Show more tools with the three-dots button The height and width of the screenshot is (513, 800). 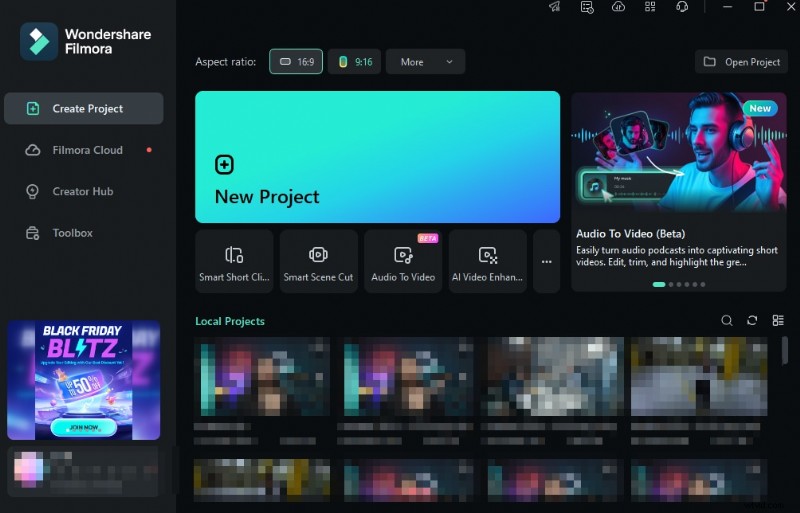point(546,261)
